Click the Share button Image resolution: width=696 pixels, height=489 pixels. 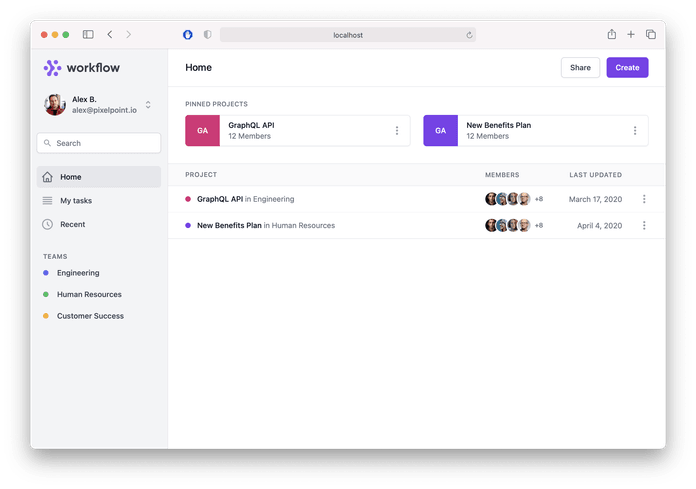[x=580, y=68]
